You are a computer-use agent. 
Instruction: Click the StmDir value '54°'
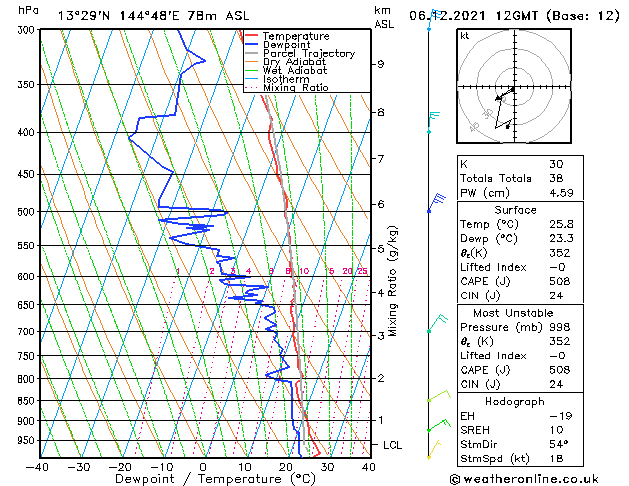coord(559,445)
